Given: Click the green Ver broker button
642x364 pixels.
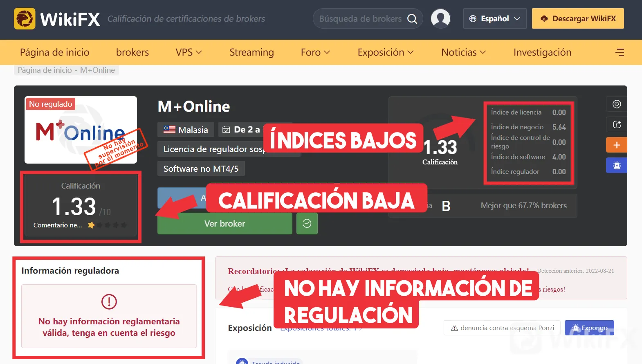Looking at the screenshot, I should click(x=225, y=223).
